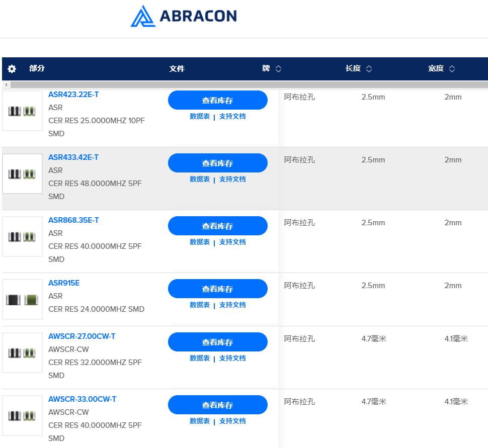Click 4.7毫米 length for AWSCR-27.00CW-T
The height and width of the screenshot is (448, 488).
click(374, 339)
